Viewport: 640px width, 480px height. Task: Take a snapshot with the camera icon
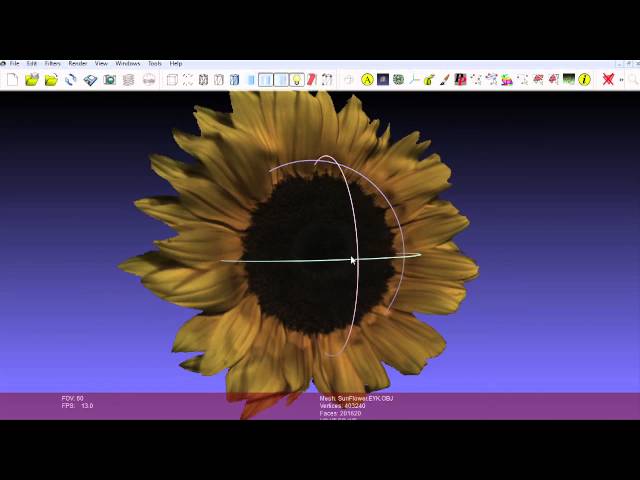109,79
